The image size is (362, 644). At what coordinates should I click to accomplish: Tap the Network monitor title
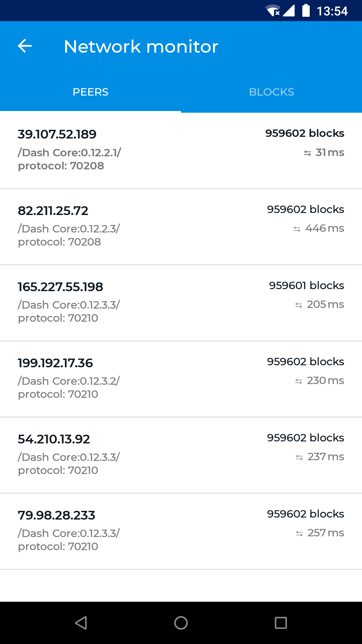[141, 46]
